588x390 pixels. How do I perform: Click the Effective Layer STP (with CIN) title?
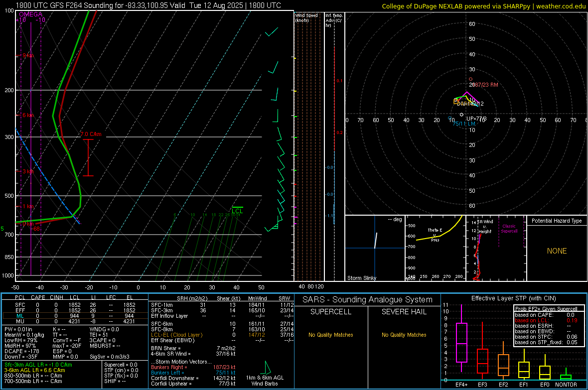513,298
